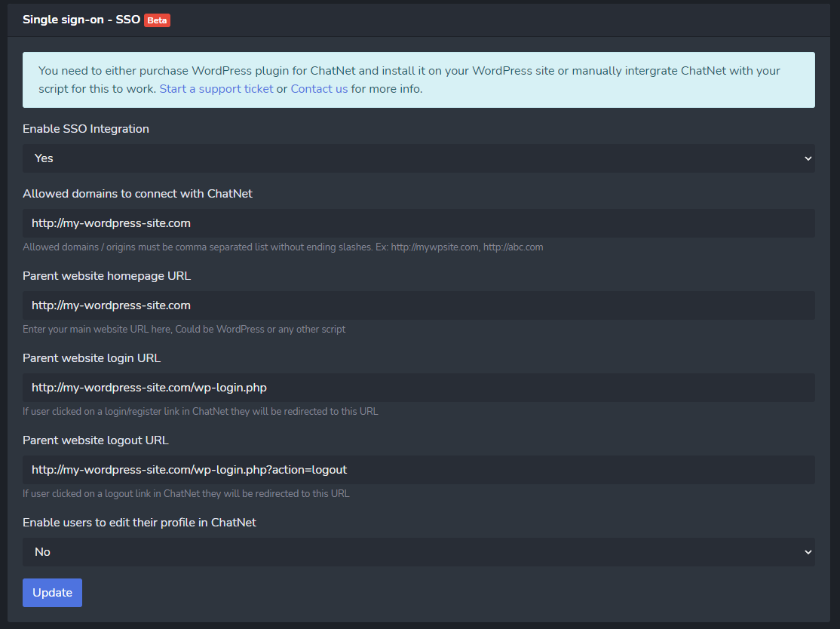Open the Enable SSO Integration dropdown
Screen dimensions: 840x629
(x=418, y=158)
